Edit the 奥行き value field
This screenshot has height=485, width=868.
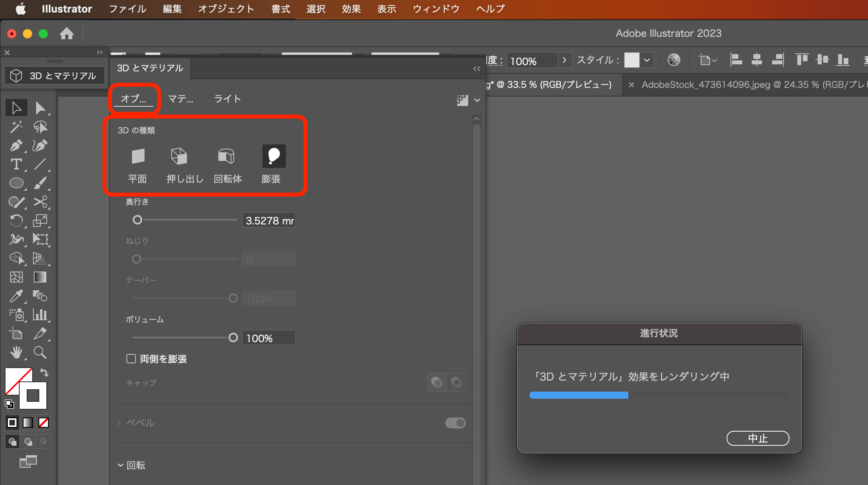pos(268,220)
